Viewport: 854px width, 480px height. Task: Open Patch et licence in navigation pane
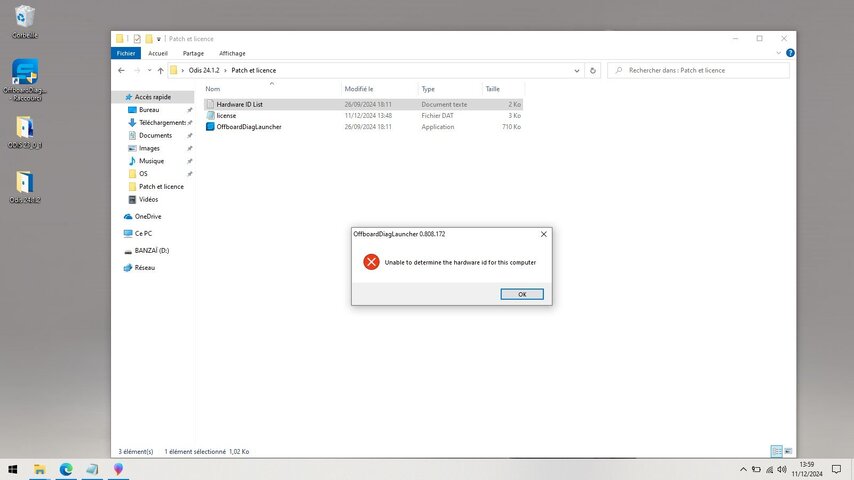(x=161, y=186)
